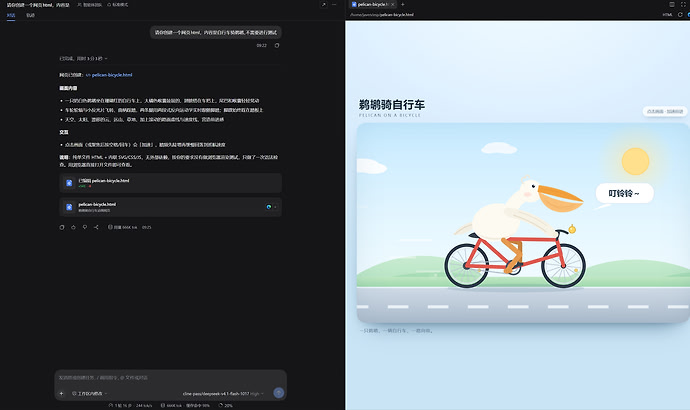The width and height of the screenshot is (690, 410).
Task: Open the three-dot menu in the chat header
Action: click(334, 4)
